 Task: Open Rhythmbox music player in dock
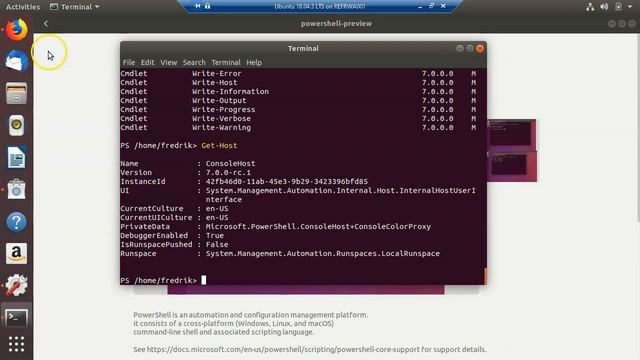(x=16, y=125)
